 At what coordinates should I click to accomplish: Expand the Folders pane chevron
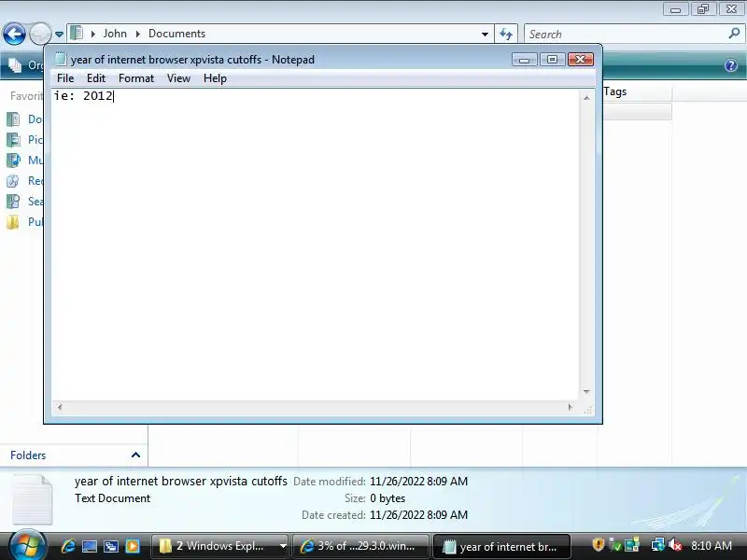point(135,455)
